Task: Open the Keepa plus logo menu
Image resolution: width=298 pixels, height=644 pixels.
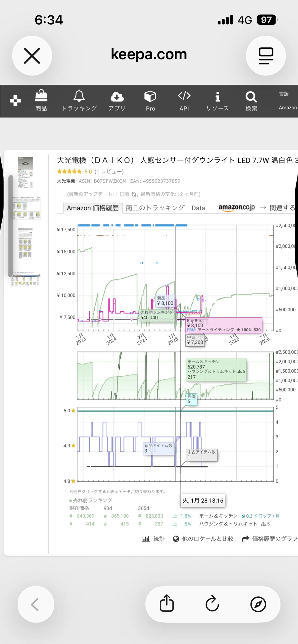Action: 15,101
